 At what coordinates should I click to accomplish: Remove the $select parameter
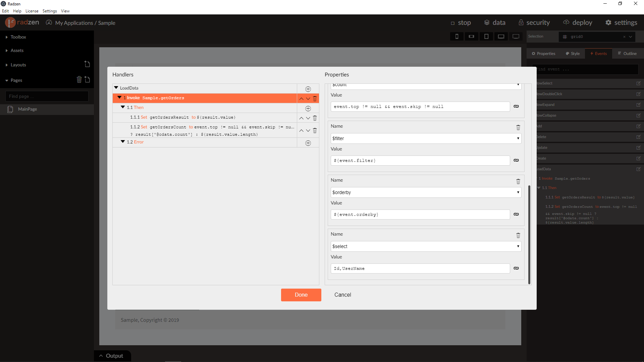(x=518, y=235)
